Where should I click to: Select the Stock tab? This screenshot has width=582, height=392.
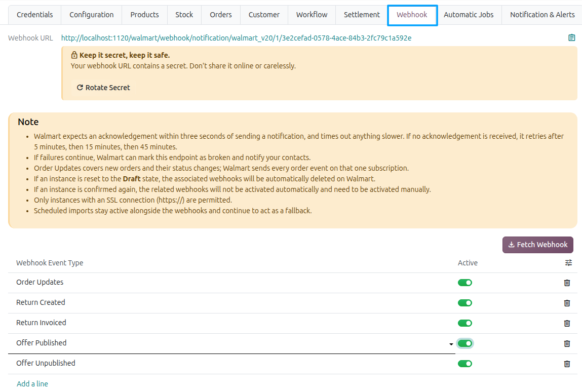[184, 15]
